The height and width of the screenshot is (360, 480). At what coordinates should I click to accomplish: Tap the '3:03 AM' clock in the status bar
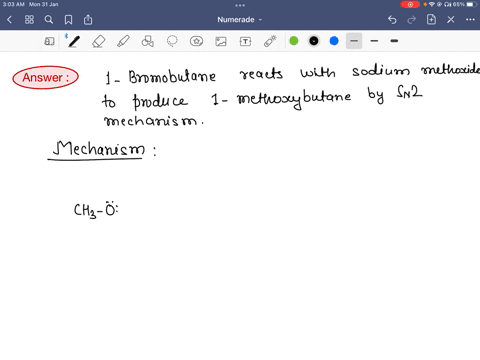click(x=14, y=5)
